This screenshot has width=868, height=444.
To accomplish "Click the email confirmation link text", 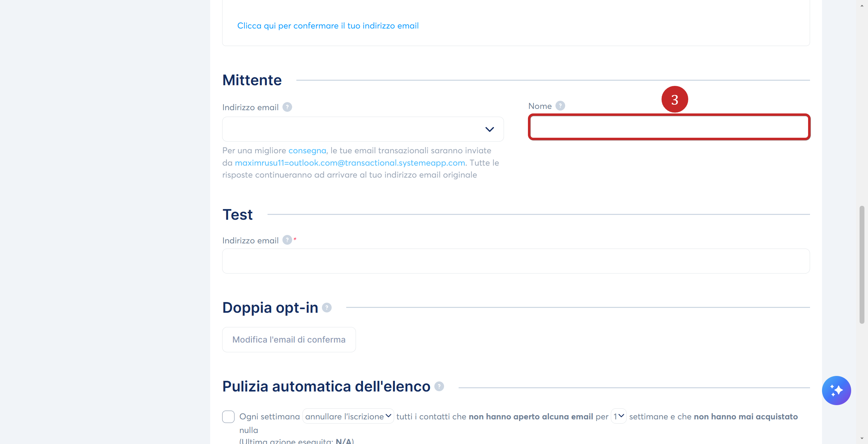I will tap(328, 26).
